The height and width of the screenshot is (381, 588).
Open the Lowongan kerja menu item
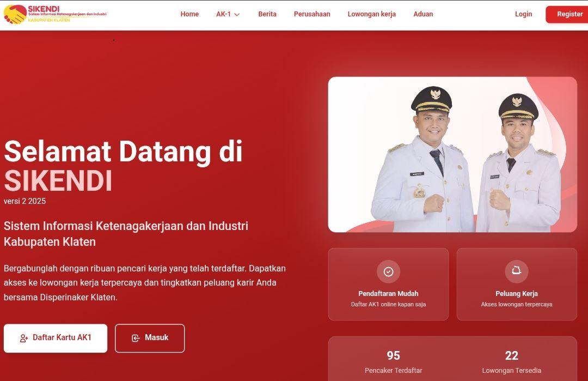372,14
